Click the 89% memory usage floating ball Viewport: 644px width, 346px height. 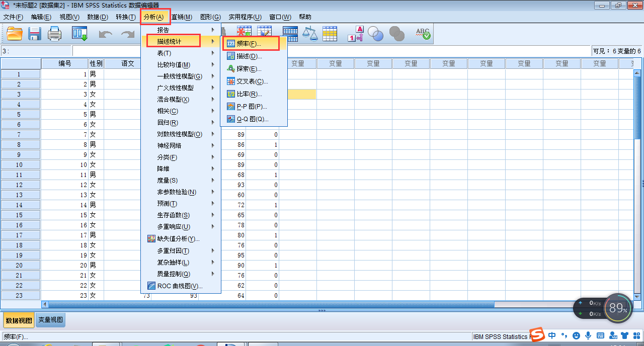(618, 308)
